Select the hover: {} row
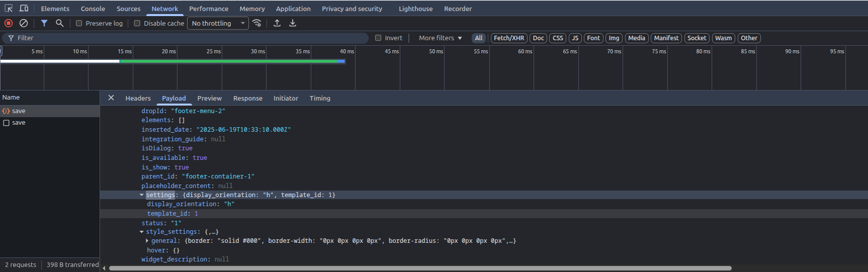This screenshot has width=868, height=272. pyautogui.click(x=484, y=250)
